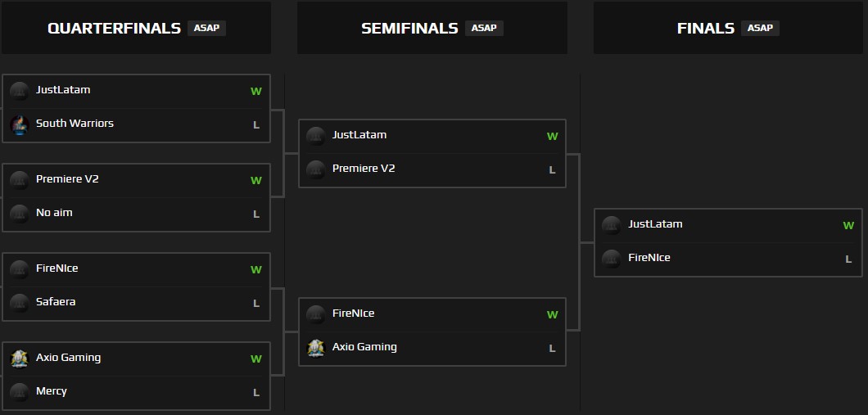
Task: Open FireNIce name in semifinals match
Action: coord(353,314)
